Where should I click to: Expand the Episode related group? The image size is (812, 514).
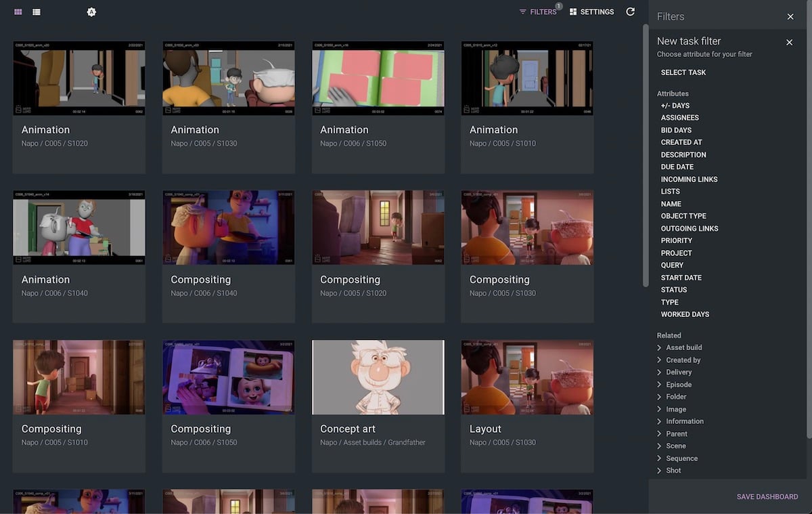(678, 385)
